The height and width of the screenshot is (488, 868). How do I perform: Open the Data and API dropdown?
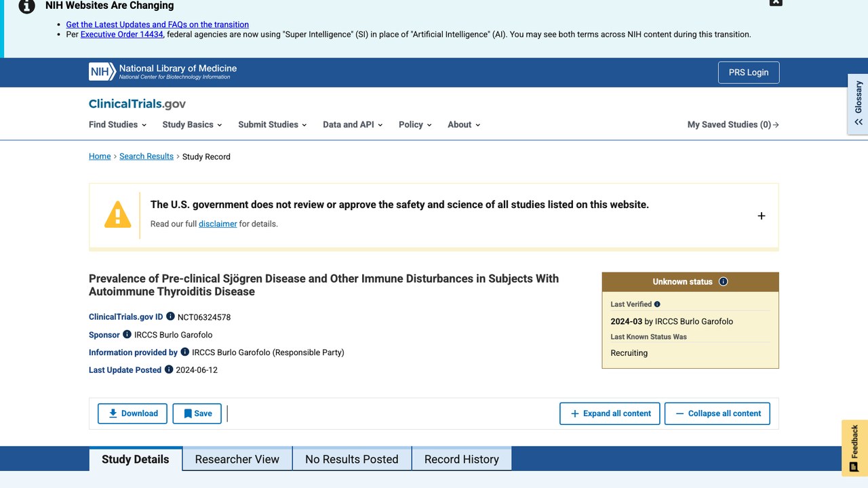click(x=353, y=125)
